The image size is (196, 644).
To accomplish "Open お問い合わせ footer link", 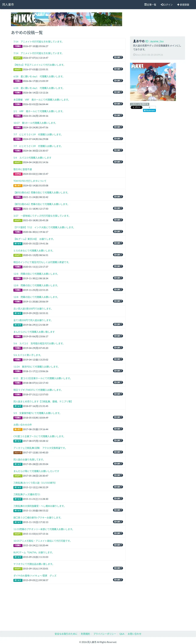I will 134,634.
